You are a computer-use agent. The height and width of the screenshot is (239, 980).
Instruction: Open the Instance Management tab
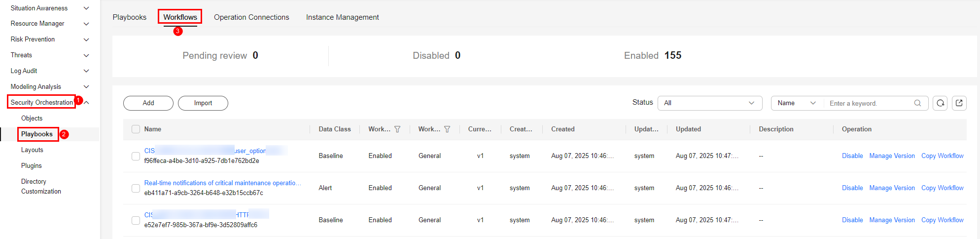[342, 17]
